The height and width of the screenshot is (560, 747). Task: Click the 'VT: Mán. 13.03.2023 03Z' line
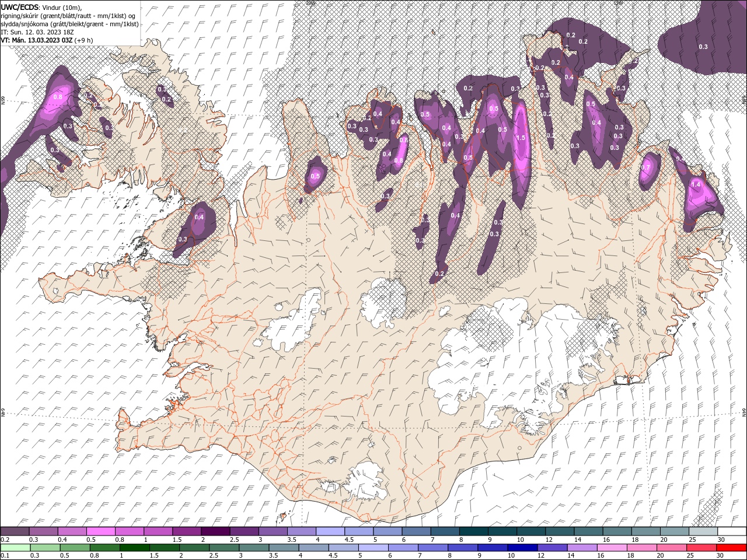[x=37, y=40]
